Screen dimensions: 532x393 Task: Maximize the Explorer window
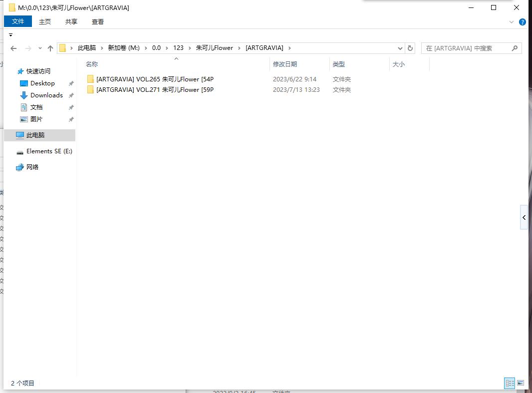(x=494, y=7)
